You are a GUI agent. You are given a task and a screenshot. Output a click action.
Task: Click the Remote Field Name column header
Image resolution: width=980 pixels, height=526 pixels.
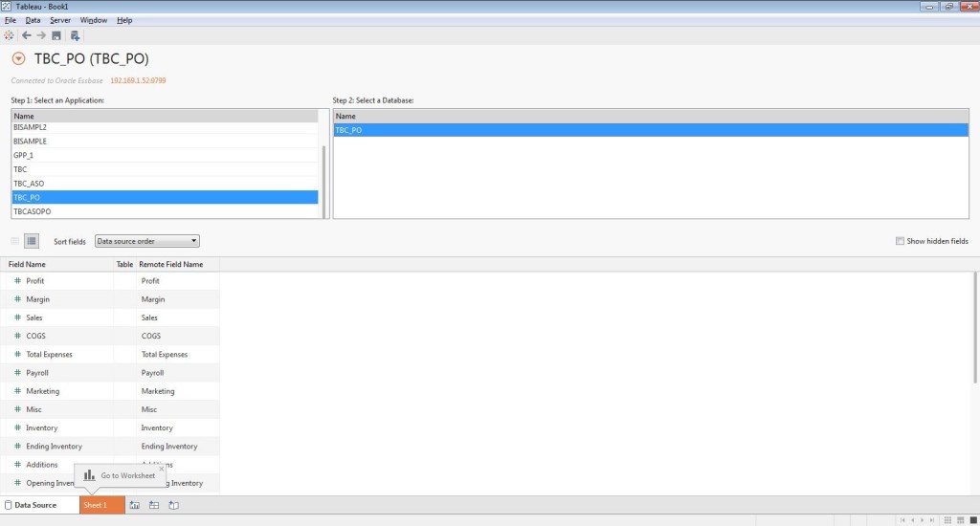[170, 264]
